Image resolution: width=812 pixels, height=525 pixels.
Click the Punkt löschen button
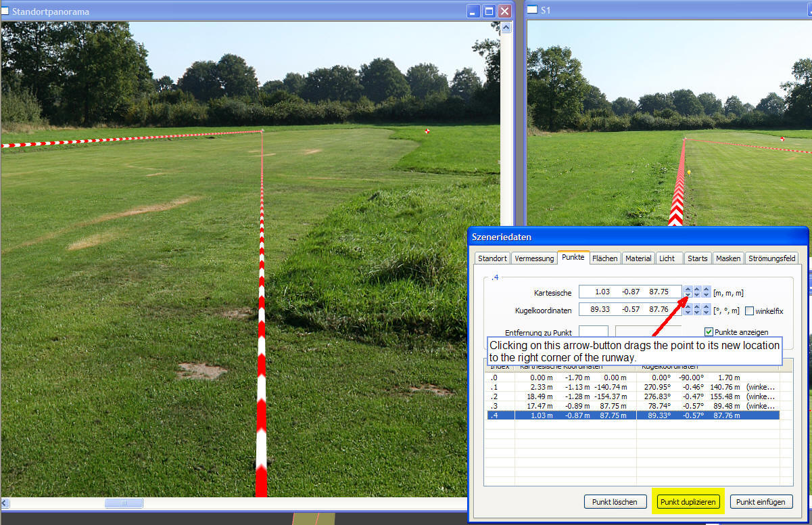tap(615, 502)
